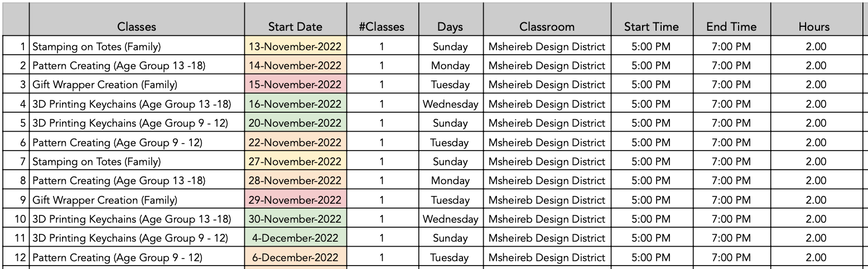
Task: Click the Start Time column header
Action: pyautogui.click(x=652, y=26)
